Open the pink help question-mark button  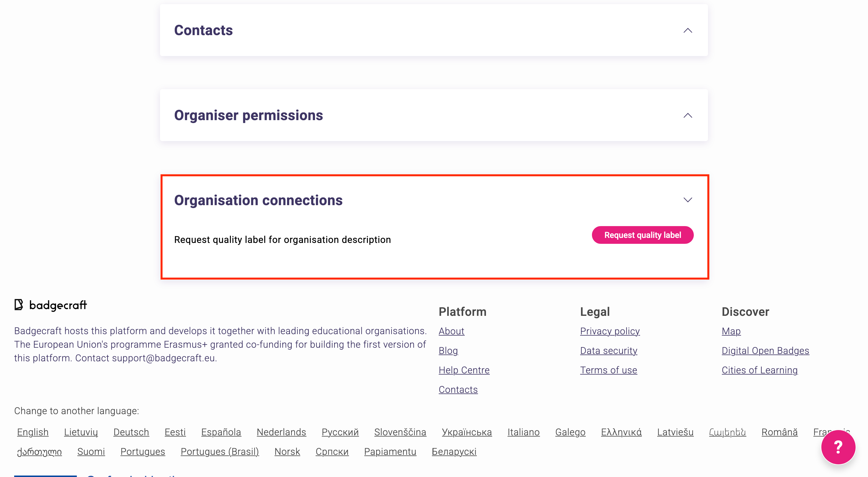tap(838, 447)
